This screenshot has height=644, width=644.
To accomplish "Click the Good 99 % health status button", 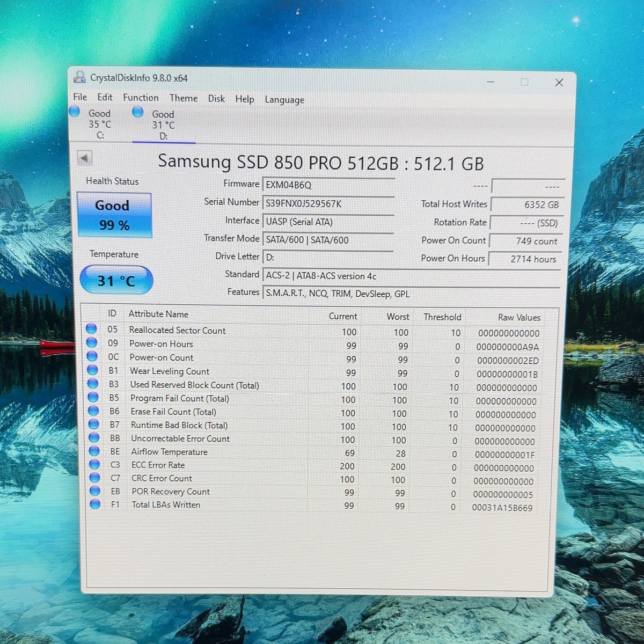I will point(114,215).
